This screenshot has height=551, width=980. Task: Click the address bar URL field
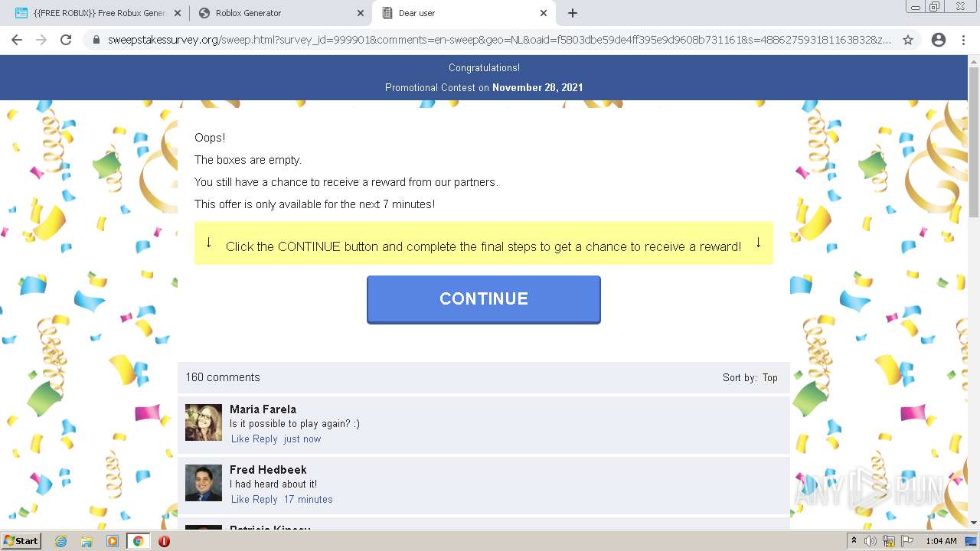click(499, 40)
